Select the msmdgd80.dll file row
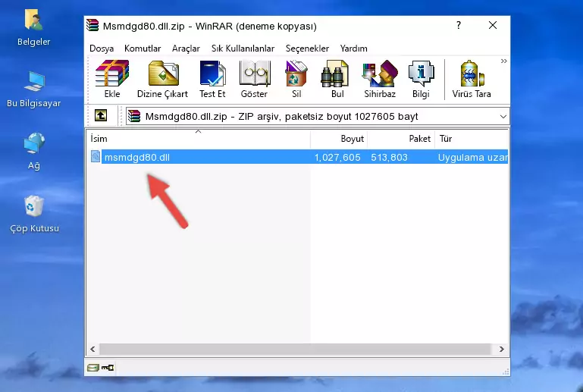 298,157
